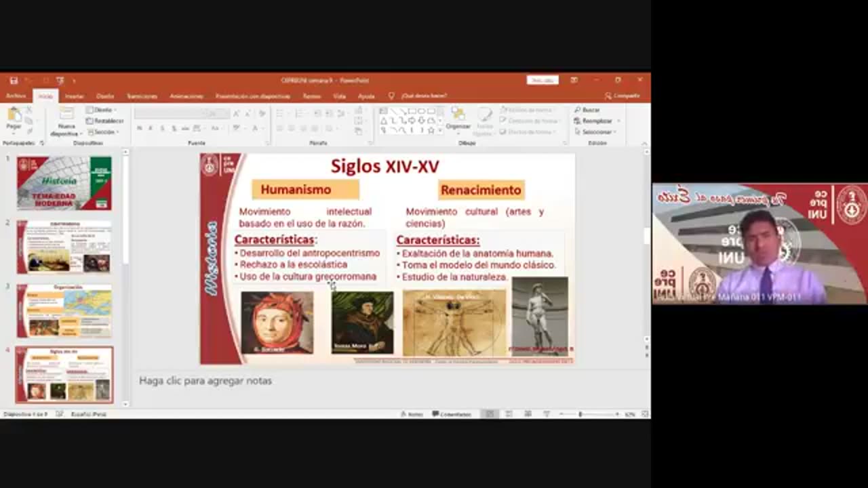The width and height of the screenshot is (868, 488).
Task: Switch to the Animaciones ribbon tab
Action: pyautogui.click(x=186, y=96)
